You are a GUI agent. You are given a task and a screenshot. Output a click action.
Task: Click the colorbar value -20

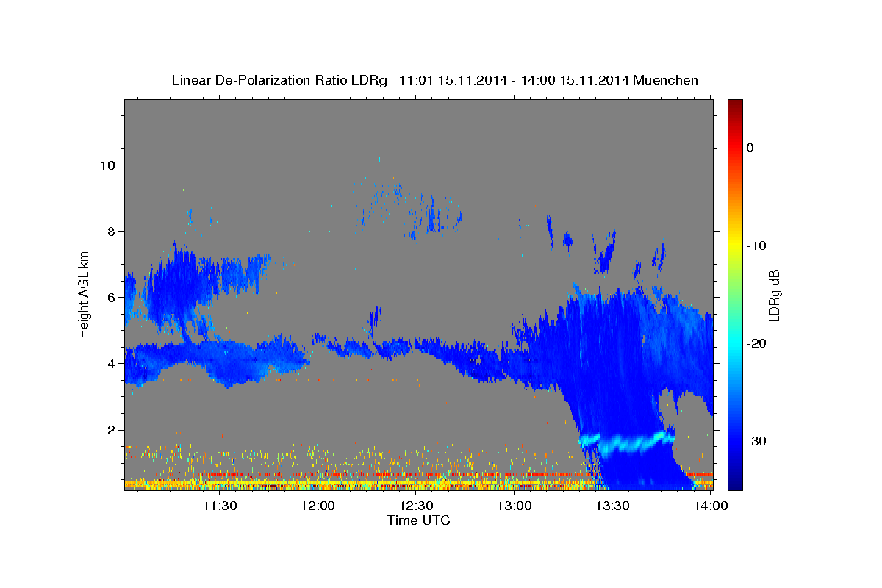click(x=756, y=343)
